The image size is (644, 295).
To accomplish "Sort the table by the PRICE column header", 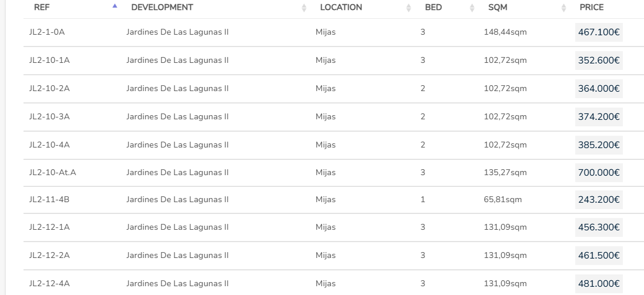I will (x=591, y=8).
